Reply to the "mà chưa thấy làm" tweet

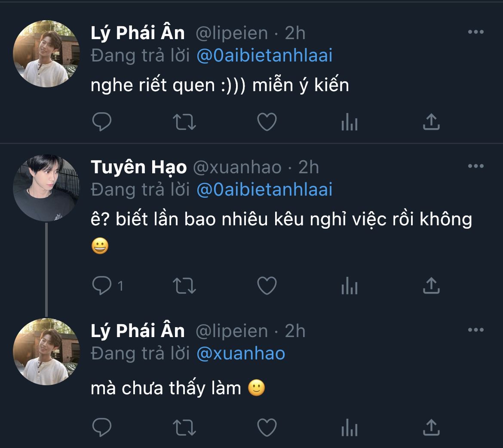[x=102, y=427]
